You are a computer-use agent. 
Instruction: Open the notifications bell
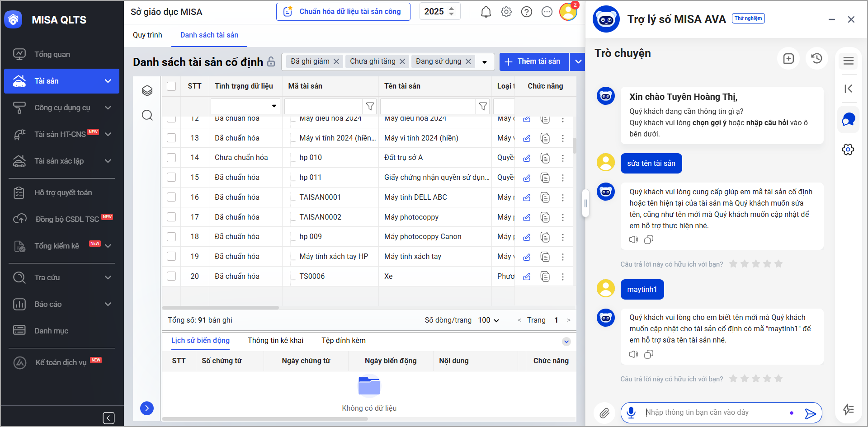point(486,12)
